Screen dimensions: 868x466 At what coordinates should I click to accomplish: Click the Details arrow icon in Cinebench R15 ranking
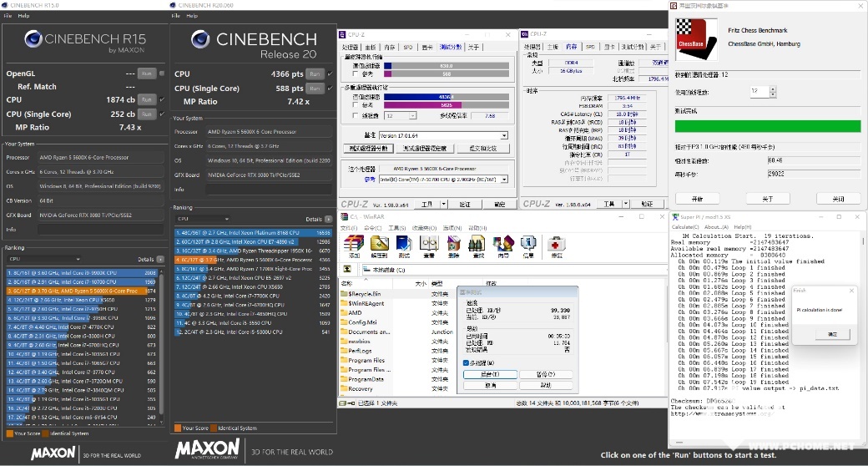[160, 260]
